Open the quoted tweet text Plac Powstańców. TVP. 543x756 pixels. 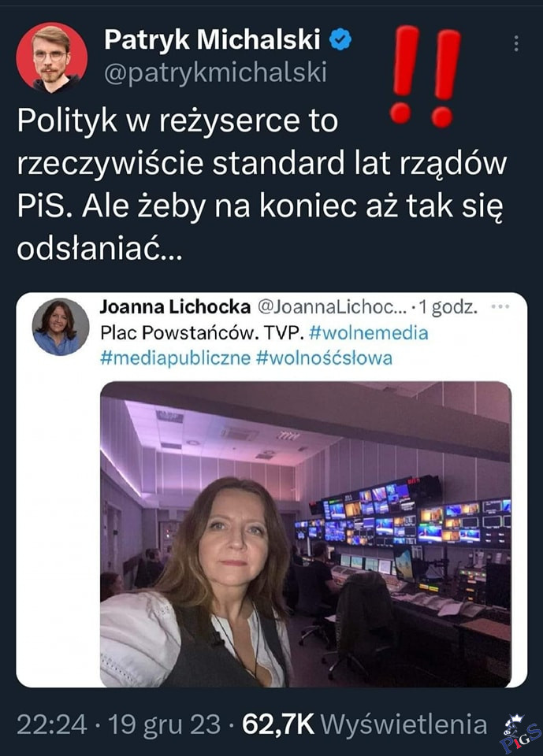[x=202, y=333]
